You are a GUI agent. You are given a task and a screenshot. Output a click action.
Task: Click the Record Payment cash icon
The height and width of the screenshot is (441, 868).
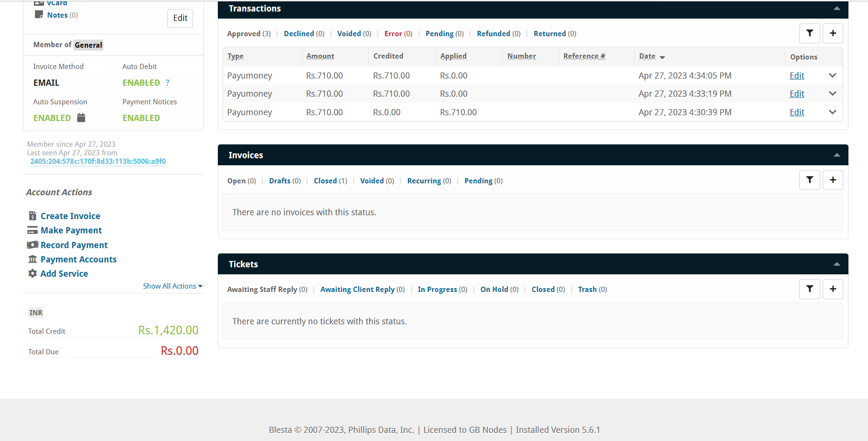pos(32,245)
